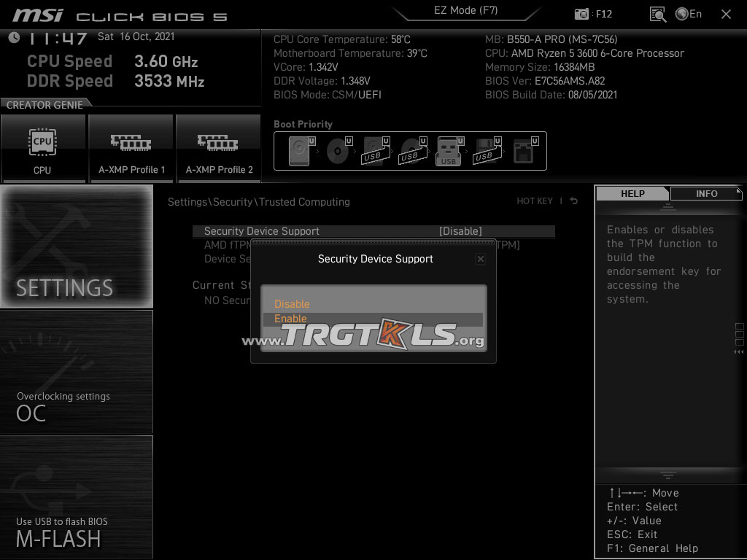The image size is (747, 560).
Task: Select the hard disk boot priority icon
Action: coord(300,152)
